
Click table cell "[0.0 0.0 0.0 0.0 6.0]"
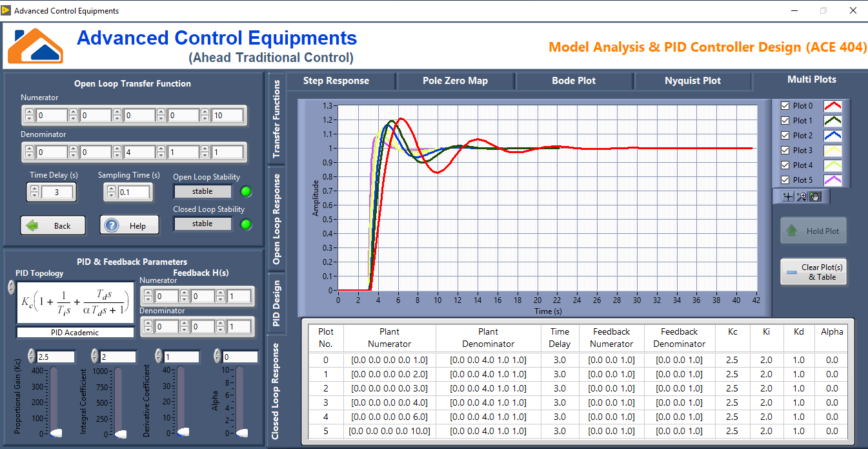[x=389, y=417]
